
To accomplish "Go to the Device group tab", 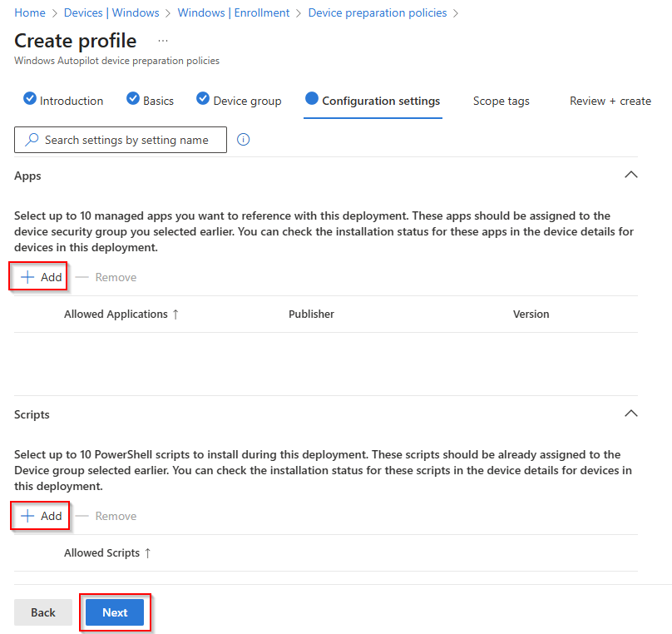I will (x=240, y=101).
